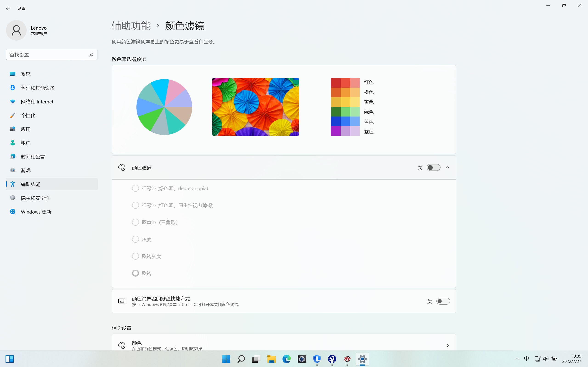
Task: Select the 灰度 radio option
Action: tap(135, 239)
